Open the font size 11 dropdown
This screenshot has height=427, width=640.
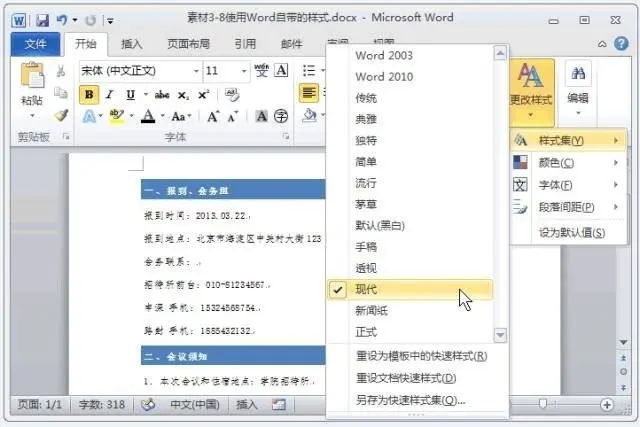point(244,71)
